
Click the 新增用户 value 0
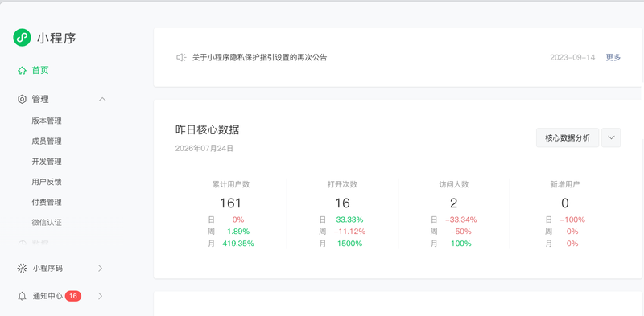[x=565, y=203]
